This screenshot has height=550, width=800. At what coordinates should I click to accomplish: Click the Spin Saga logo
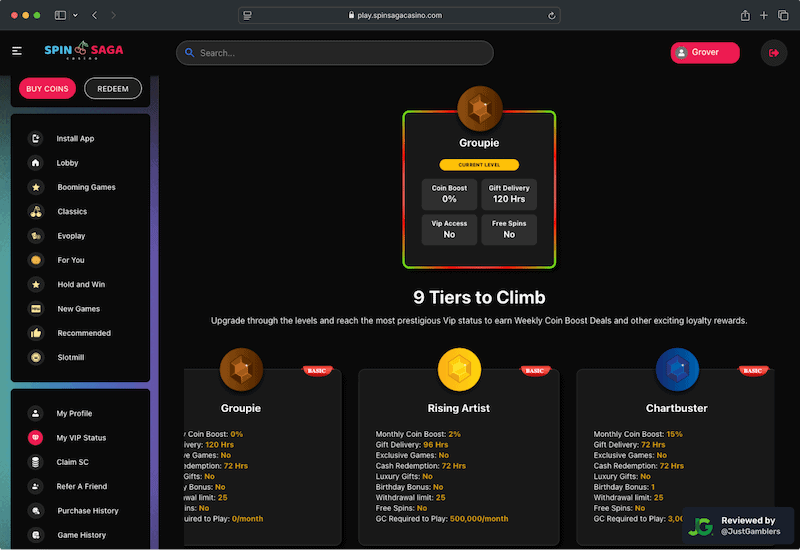82,52
